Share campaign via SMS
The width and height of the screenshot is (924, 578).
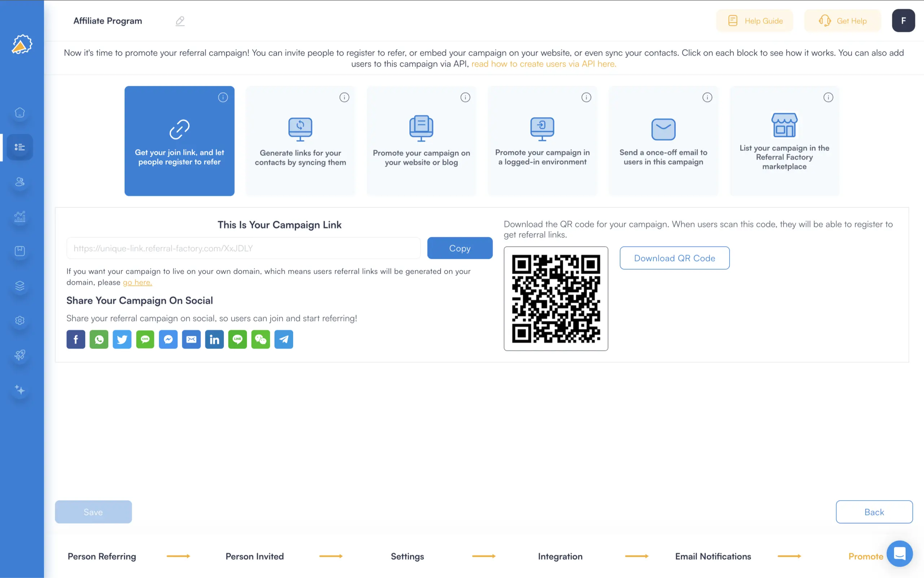pyautogui.click(x=145, y=339)
